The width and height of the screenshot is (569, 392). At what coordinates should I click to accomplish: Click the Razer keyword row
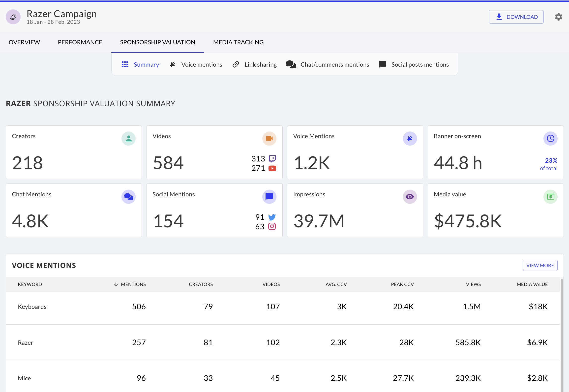pyautogui.click(x=283, y=342)
